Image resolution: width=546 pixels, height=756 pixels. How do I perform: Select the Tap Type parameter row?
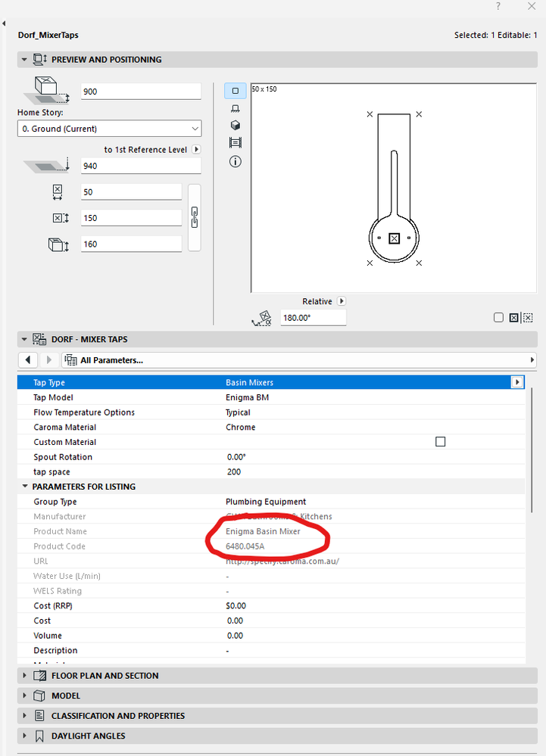tap(271, 382)
